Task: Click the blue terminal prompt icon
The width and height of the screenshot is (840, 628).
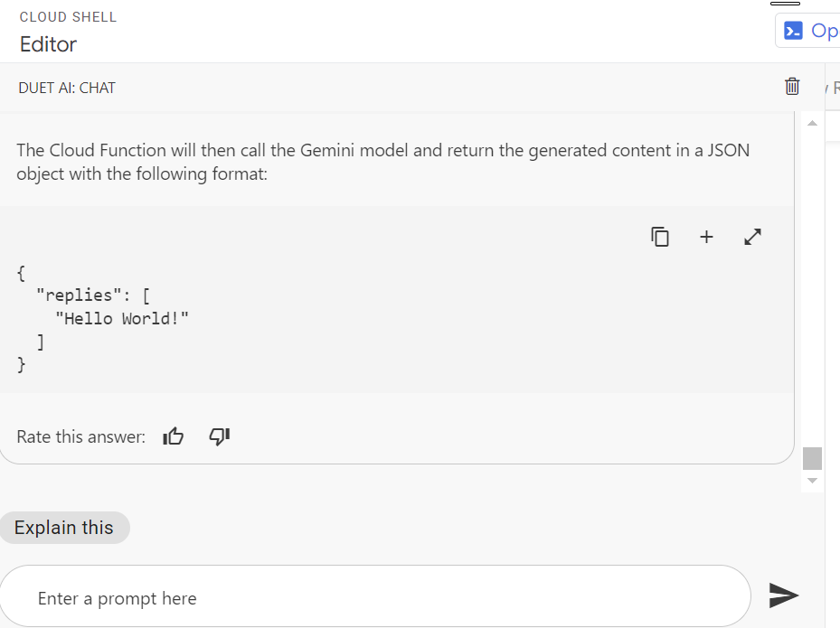Action: [793, 31]
